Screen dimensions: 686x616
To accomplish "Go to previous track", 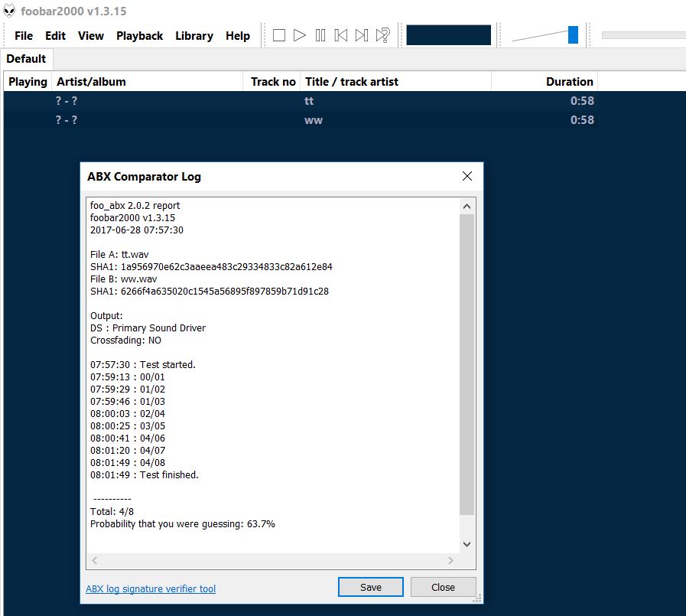I will tap(341, 35).
